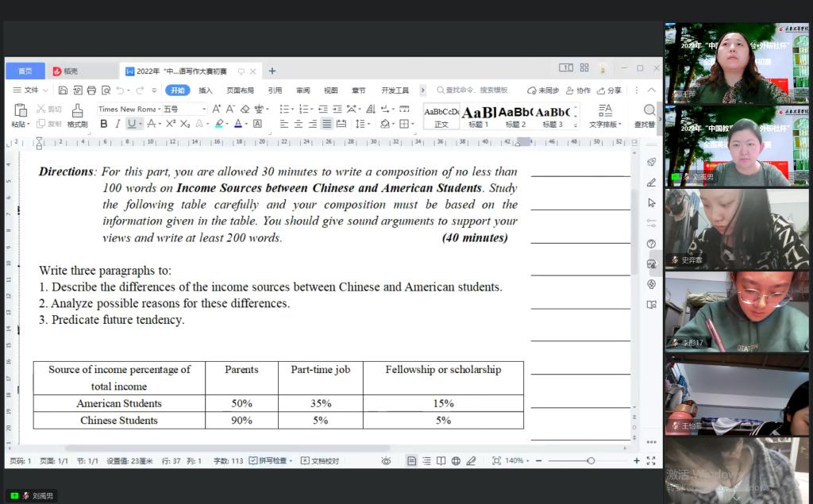Enter full screen mode from status bar

(651, 461)
